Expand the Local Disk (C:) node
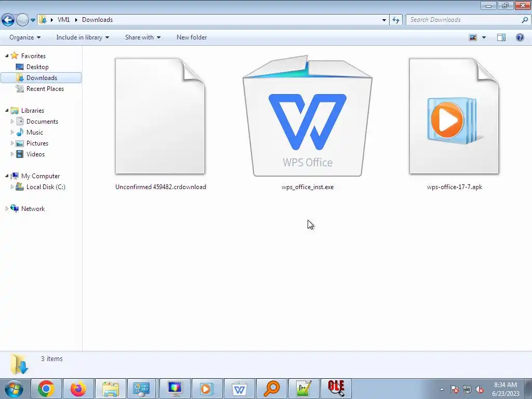 12,187
